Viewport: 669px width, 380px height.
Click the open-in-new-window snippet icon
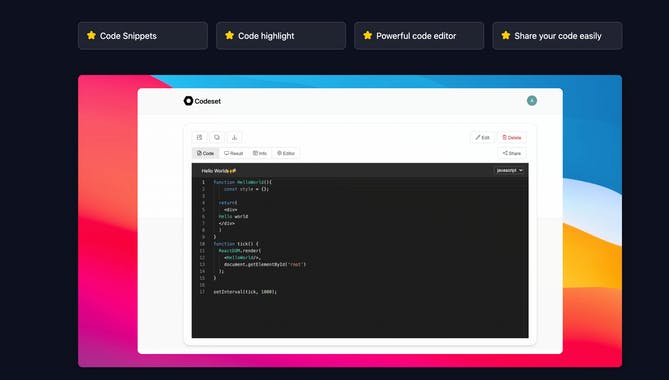click(199, 137)
